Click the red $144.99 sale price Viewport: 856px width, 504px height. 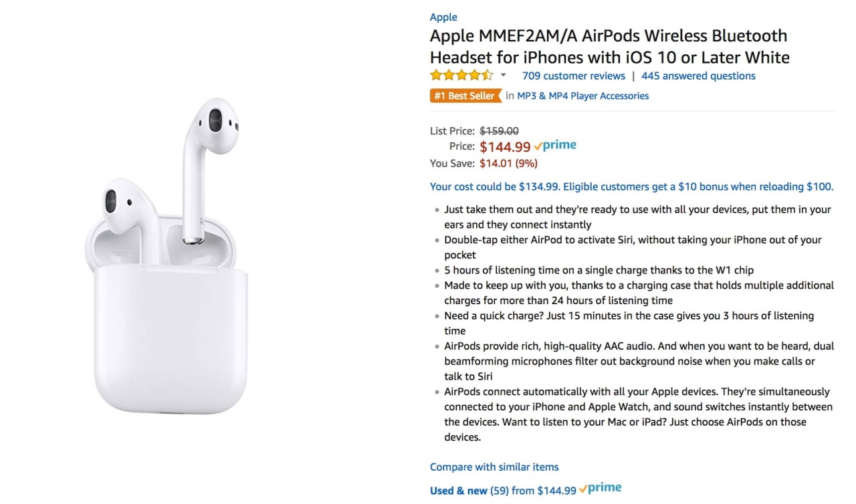tap(504, 146)
